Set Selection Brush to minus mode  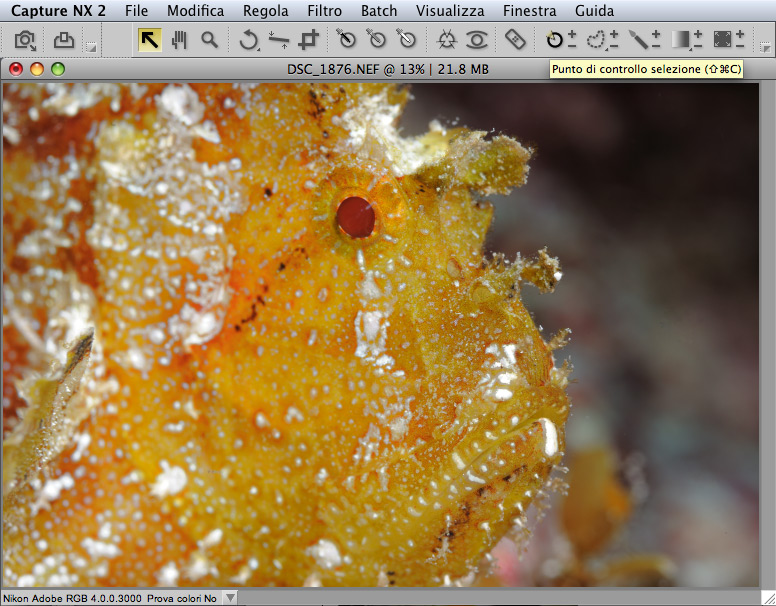point(656,46)
